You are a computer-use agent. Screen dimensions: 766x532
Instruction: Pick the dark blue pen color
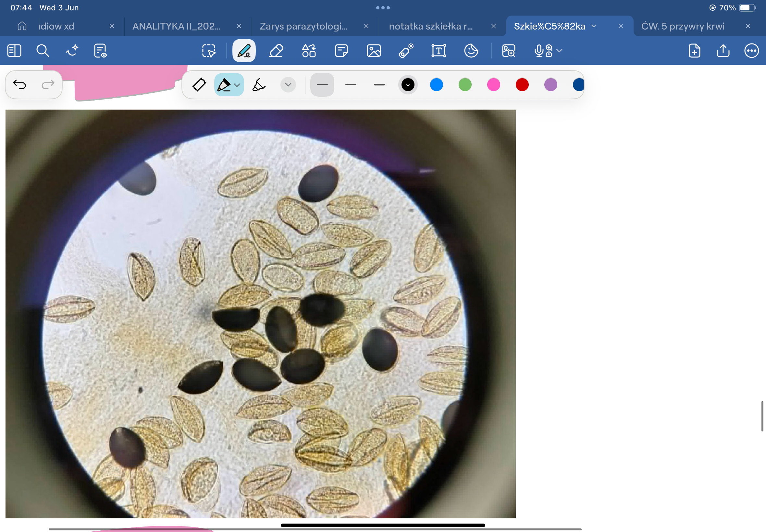[578, 85]
